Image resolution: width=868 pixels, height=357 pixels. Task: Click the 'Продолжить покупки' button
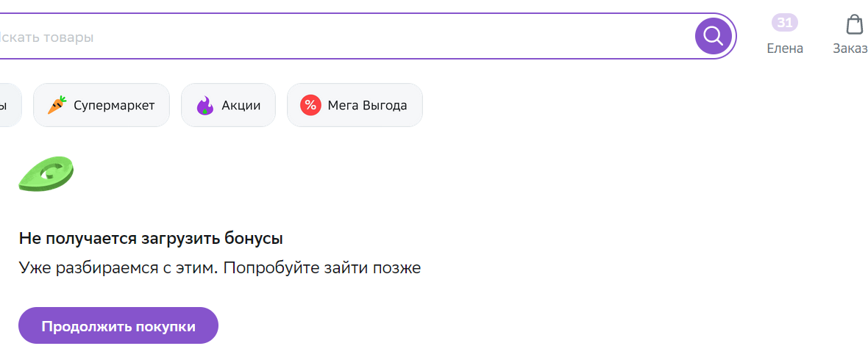click(118, 325)
